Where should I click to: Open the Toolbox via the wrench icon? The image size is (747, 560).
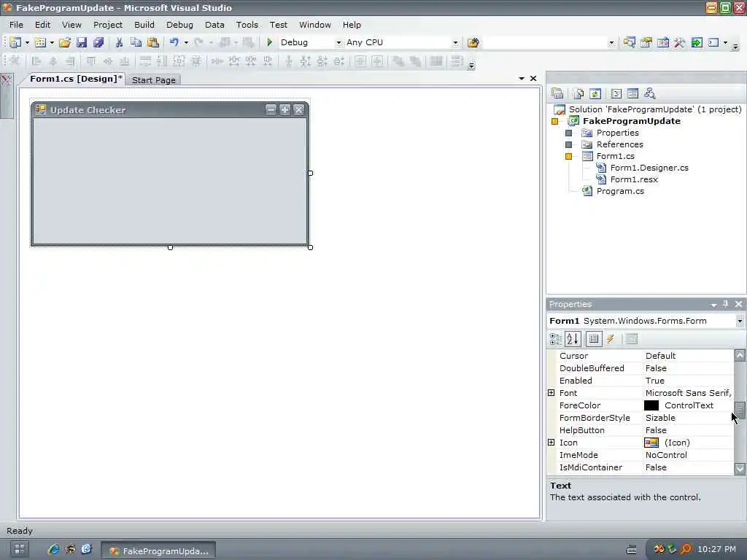679,42
